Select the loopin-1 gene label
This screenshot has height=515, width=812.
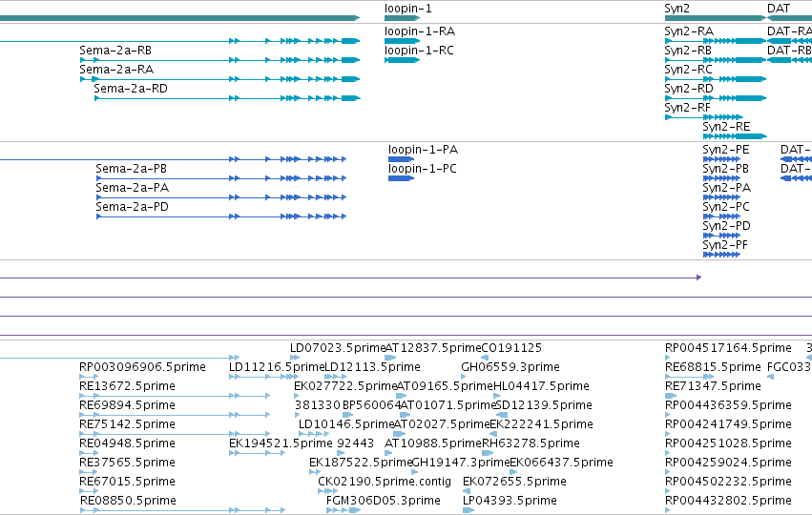(x=407, y=9)
